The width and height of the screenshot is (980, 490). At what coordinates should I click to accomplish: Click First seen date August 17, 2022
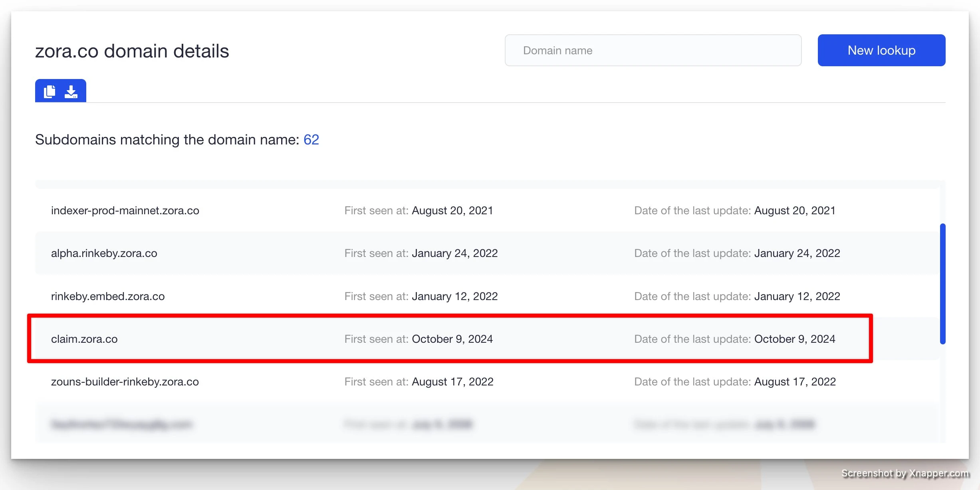click(x=452, y=382)
